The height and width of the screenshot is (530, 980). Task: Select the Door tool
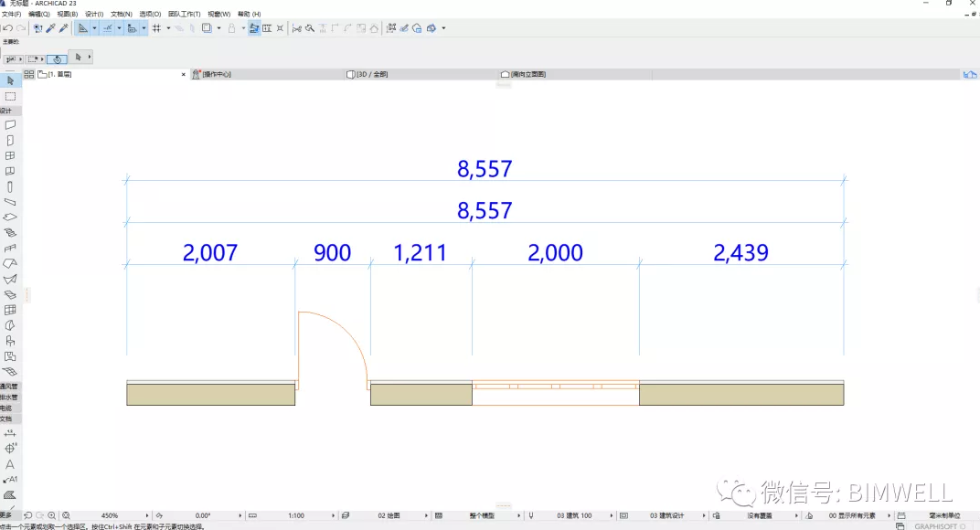pyautogui.click(x=10, y=141)
